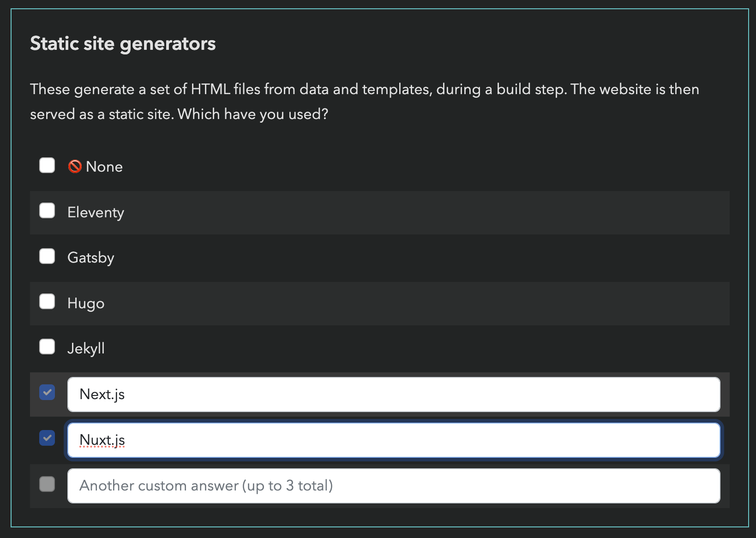Screen dimensions: 756x538
Task: Uncheck the checkbox next to Nuxt.js field
Action: [x=47, y=438]
